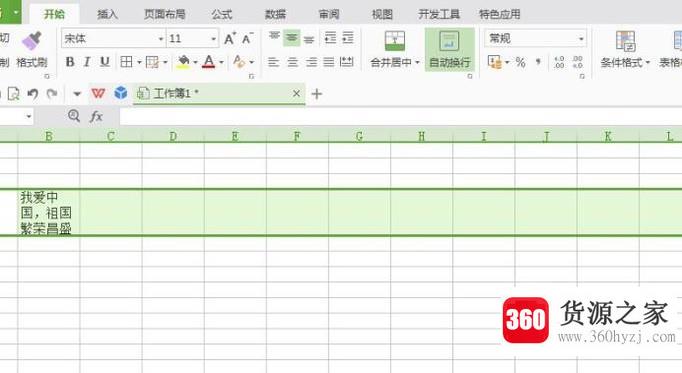The height and width of the screenshot is (373, 682).
Task: Toggle bold formatting
Action: pyautogui.click(x=70, y=62)
